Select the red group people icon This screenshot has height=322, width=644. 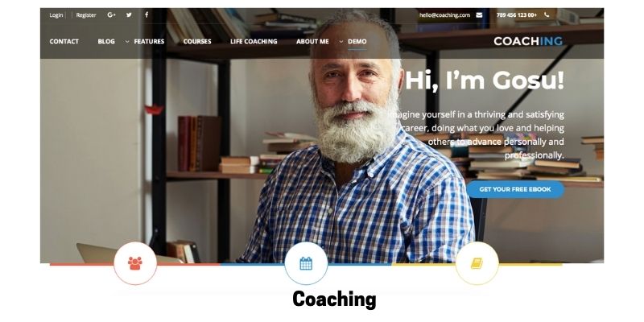click(135, 263)
